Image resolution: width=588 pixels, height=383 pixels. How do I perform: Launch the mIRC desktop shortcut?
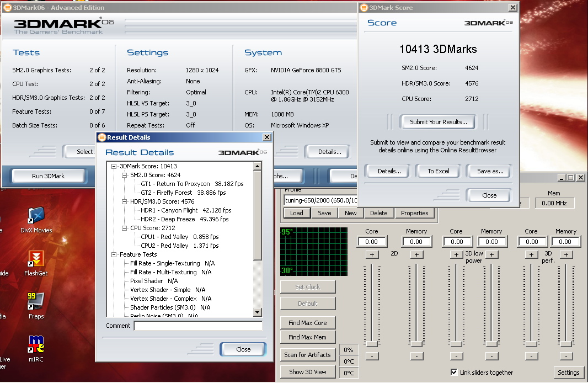pyautogui.click(x=36, y=348)
